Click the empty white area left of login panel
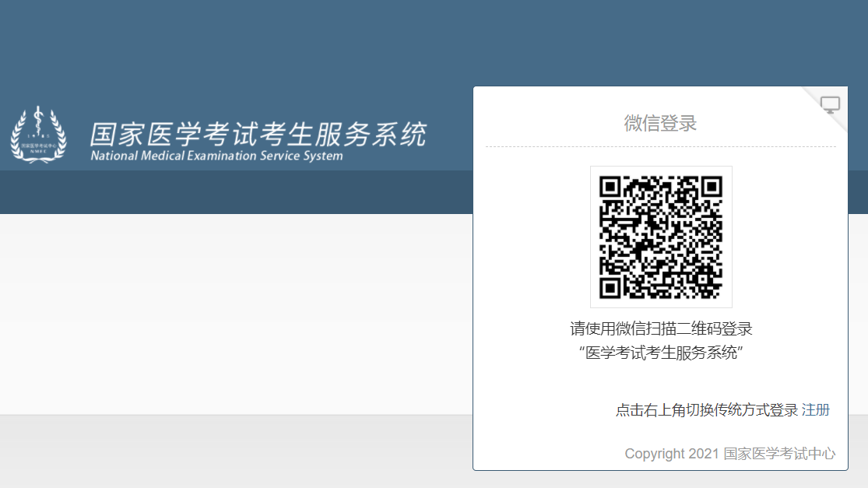 234,311
